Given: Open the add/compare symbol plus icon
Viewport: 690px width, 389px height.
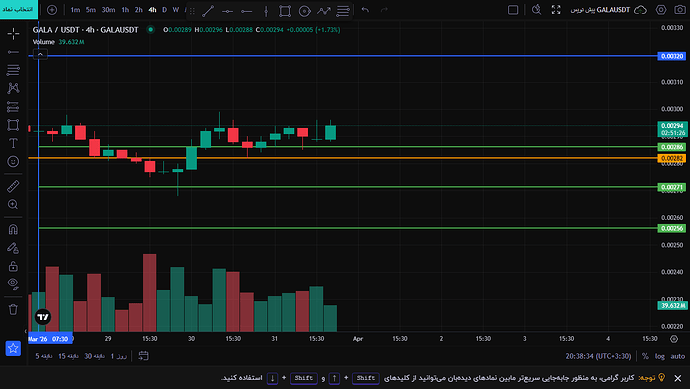Looking at the screenshot, I should pyautogui.click(x=52, y=10).
